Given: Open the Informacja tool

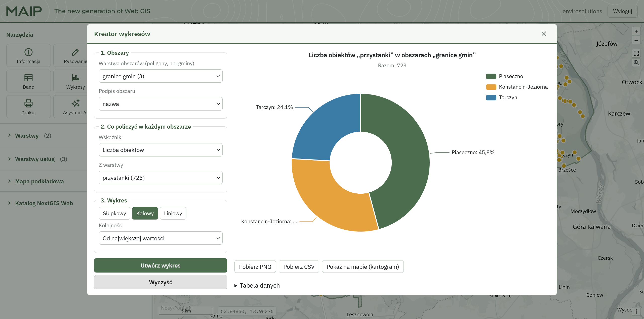Looking at the screenshot, I should click(28, 56).
